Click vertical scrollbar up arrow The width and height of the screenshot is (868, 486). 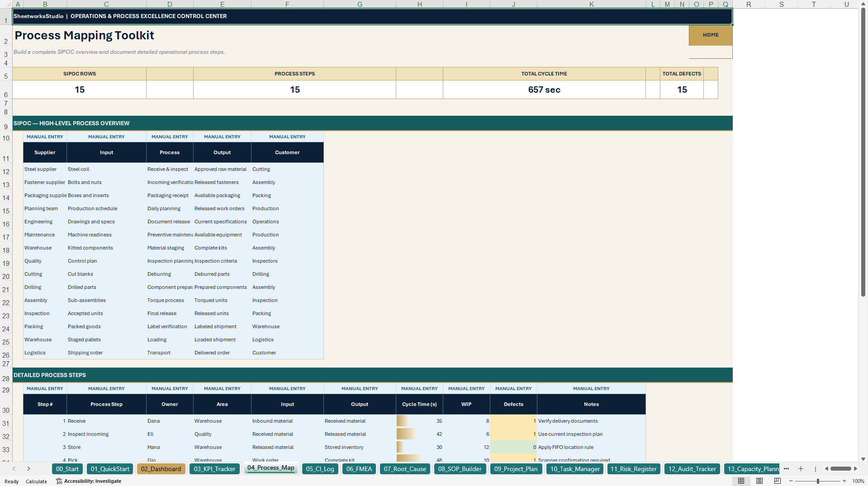[863, 4]
